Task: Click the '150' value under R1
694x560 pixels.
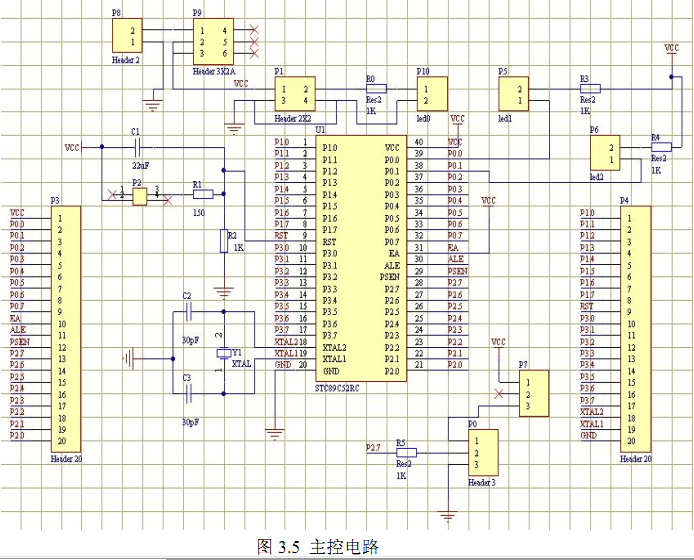Action: click(199, 212)
